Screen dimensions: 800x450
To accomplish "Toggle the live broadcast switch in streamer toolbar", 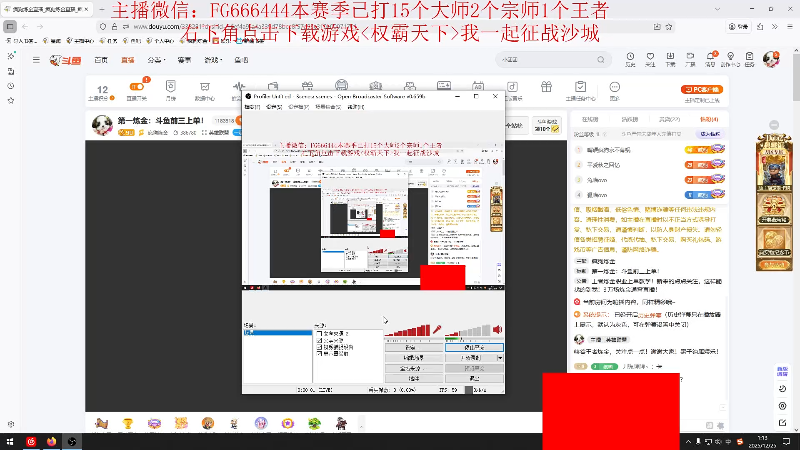I will pyautogui.click(x=137, y=87).
